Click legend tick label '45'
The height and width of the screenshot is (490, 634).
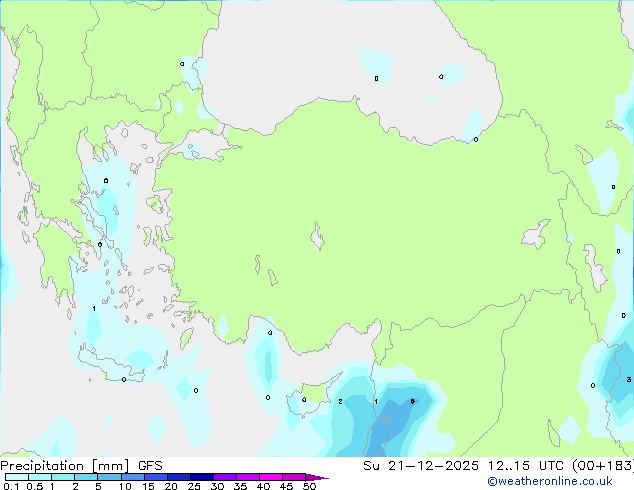tap(286, 486)
